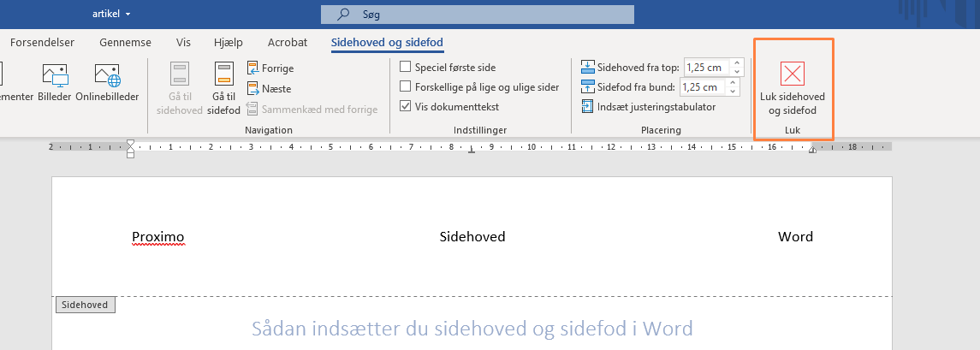Open the artikel title dropdown arrow
Image resolution: width=980 pixels, height=350 pixels.
128,15
